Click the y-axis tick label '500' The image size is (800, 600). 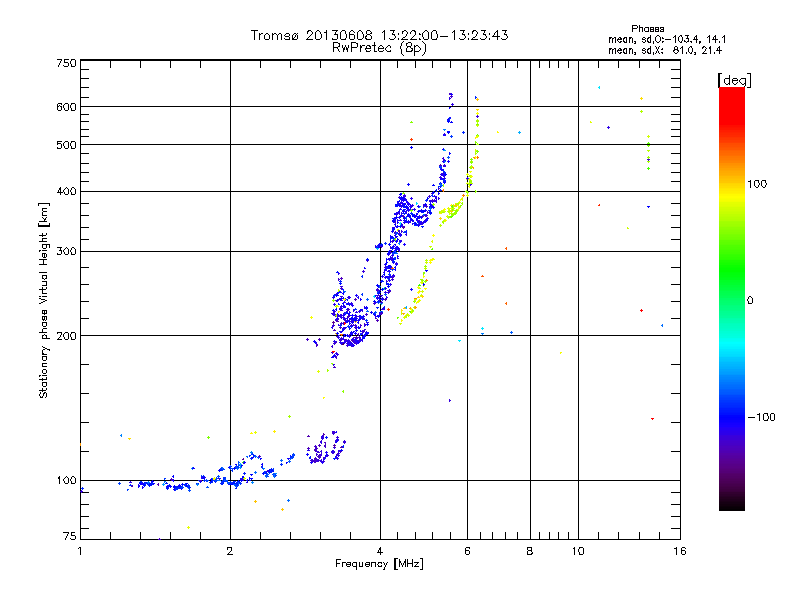pos(67,145)
